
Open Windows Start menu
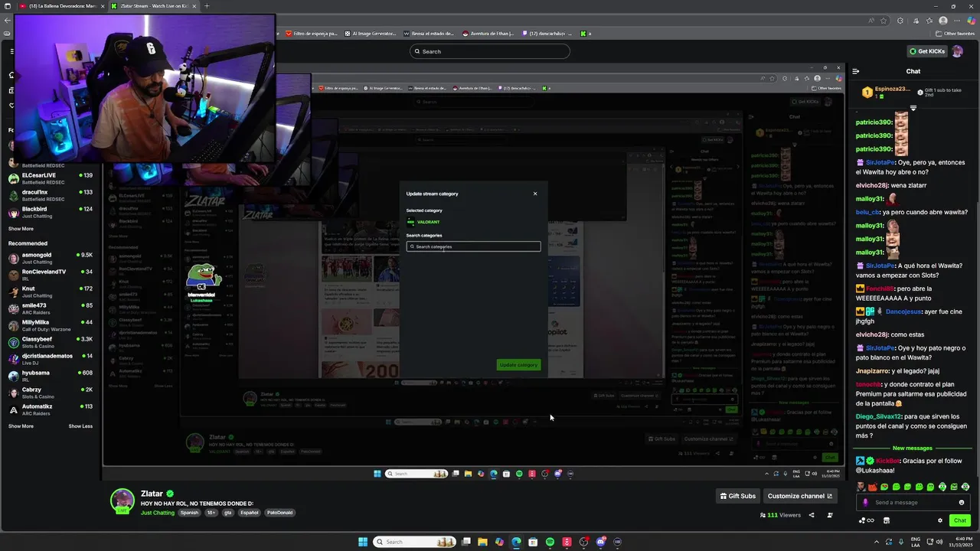363,542
